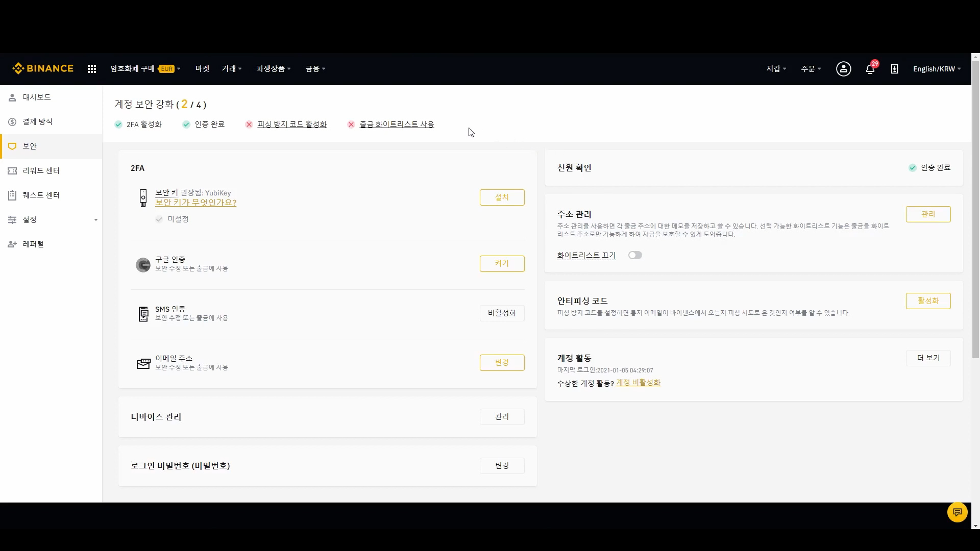Click the 미설정 check indicator
Screen dimensions: 980x551
click(159, 219)
